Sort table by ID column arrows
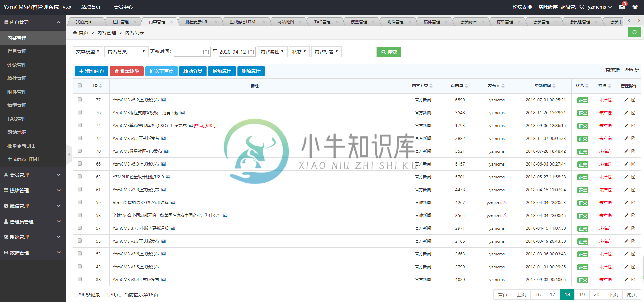Viewport: 644px width, 302px height. point(101,86)
